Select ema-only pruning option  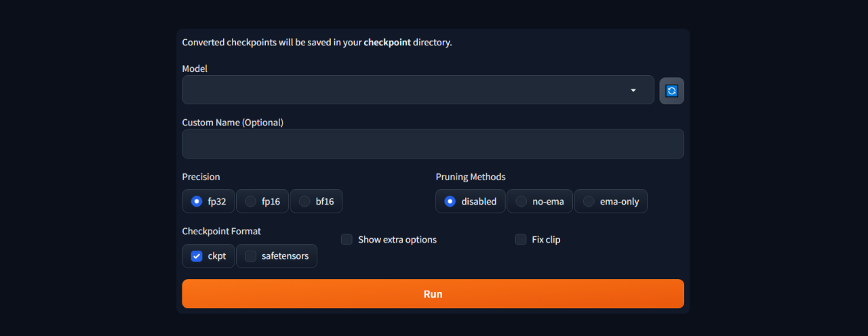[x=589, y=201]
